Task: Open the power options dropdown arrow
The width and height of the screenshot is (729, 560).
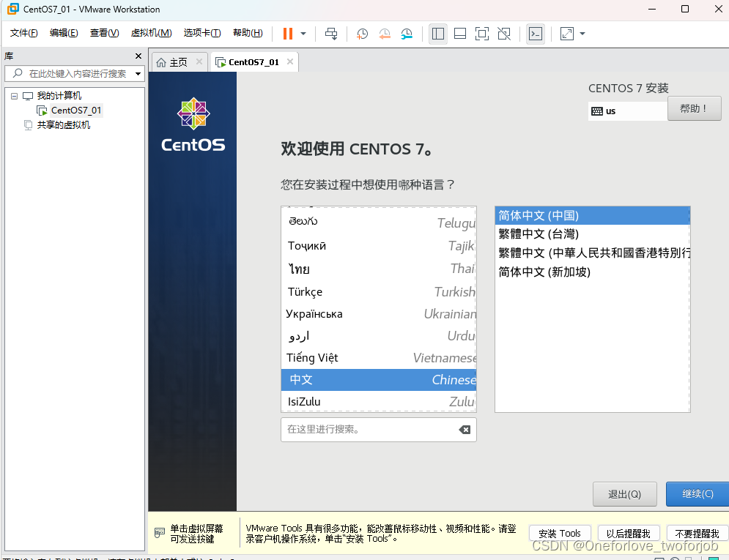Action: [303, 34]
